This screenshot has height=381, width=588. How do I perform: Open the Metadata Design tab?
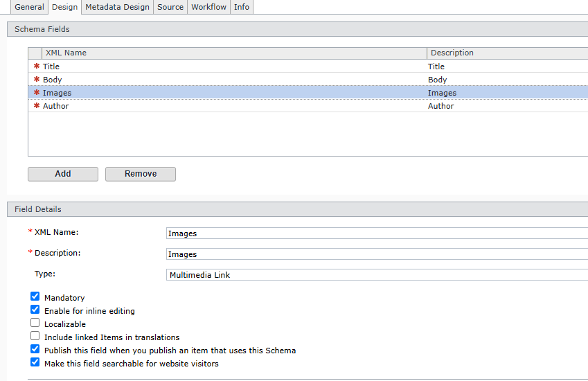pos(117,7)
